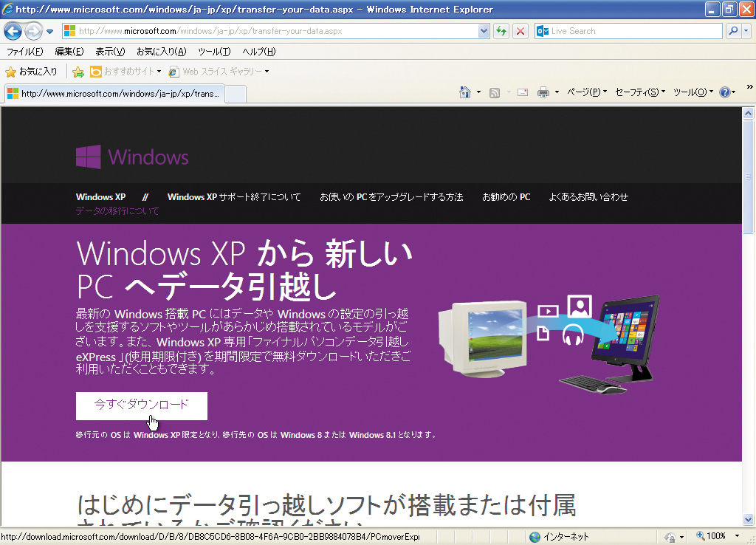
Task: Open お使いの PC をアップグレードする方法 link
Action: click(x=391, y=196)
